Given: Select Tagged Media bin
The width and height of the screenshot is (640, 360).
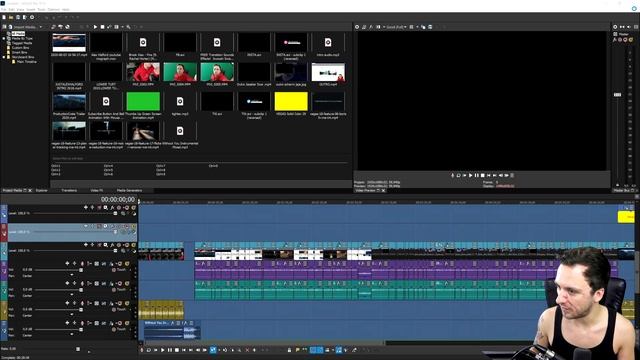Looking at the screenshot, I should pyautogui.click(x=22, y=43).
